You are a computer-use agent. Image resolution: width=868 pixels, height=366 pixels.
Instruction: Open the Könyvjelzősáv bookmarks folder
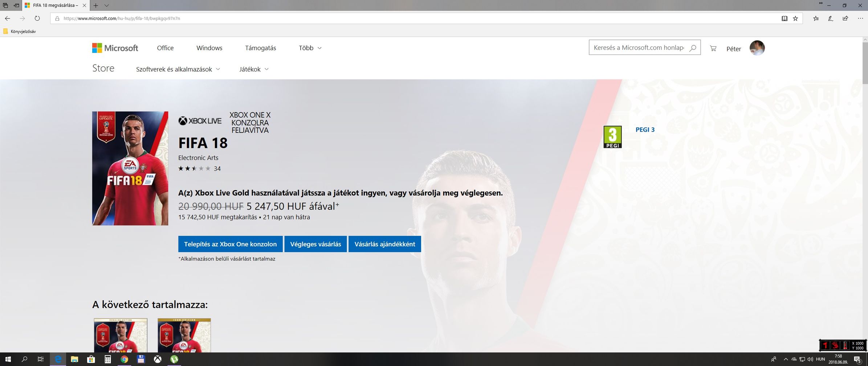(20, 32)
